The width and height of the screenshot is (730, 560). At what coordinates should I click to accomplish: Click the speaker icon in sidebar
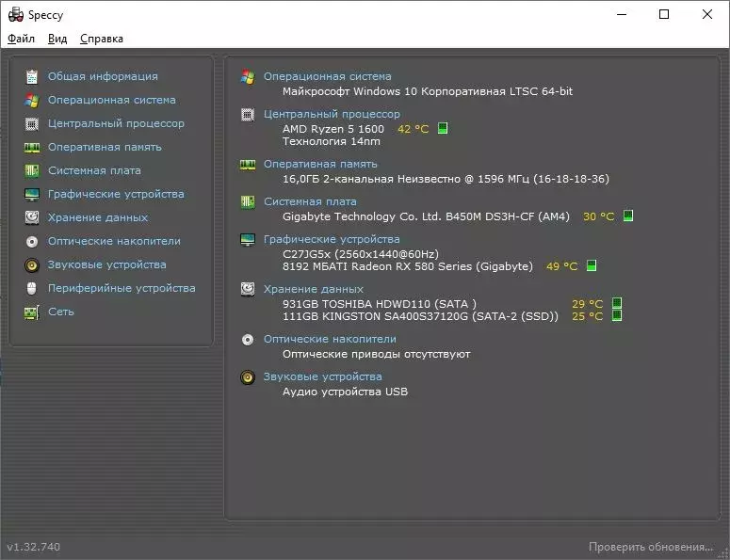pos(32,264)
